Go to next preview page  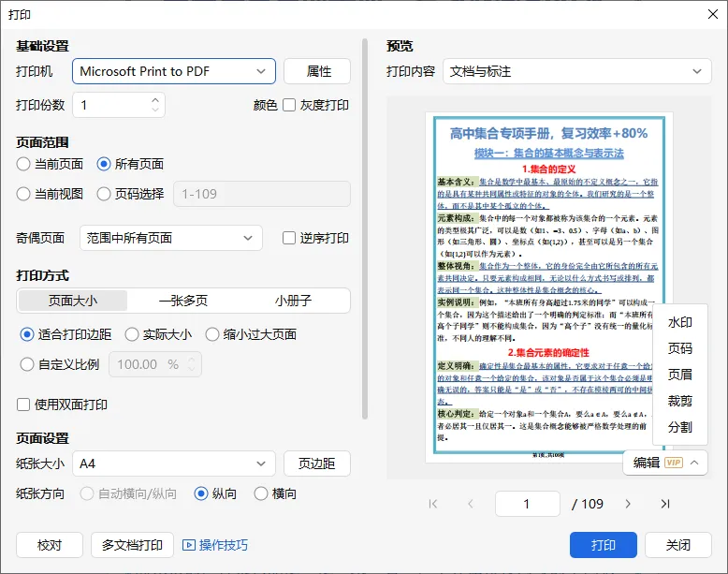click(628, 504)
